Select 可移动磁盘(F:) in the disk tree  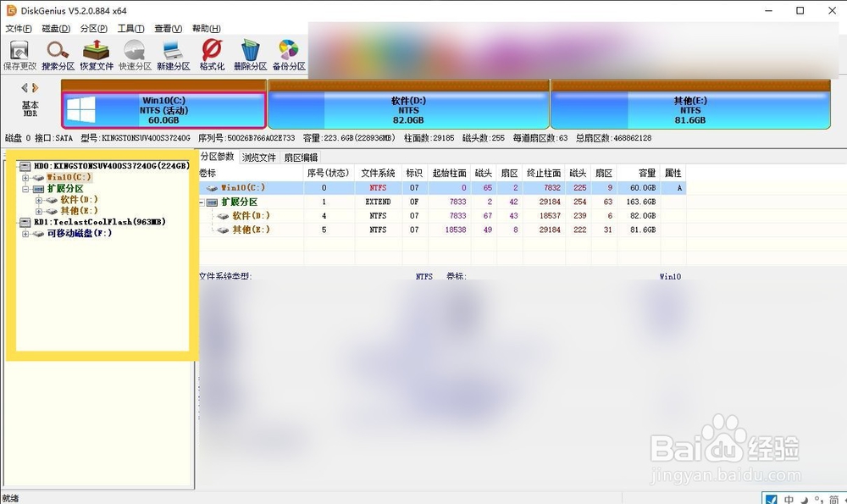80,233
